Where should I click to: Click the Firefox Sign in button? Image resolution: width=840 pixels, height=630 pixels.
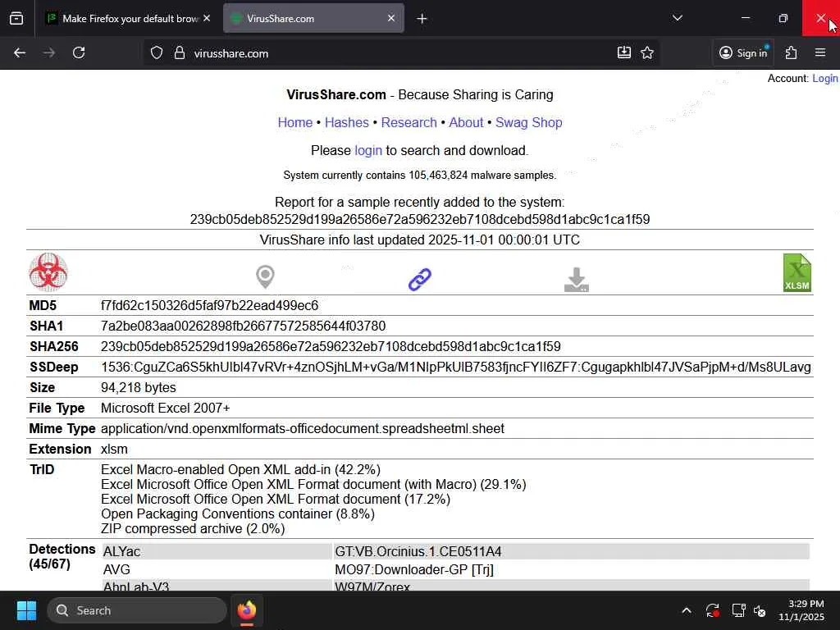click(x=743, y=52)
